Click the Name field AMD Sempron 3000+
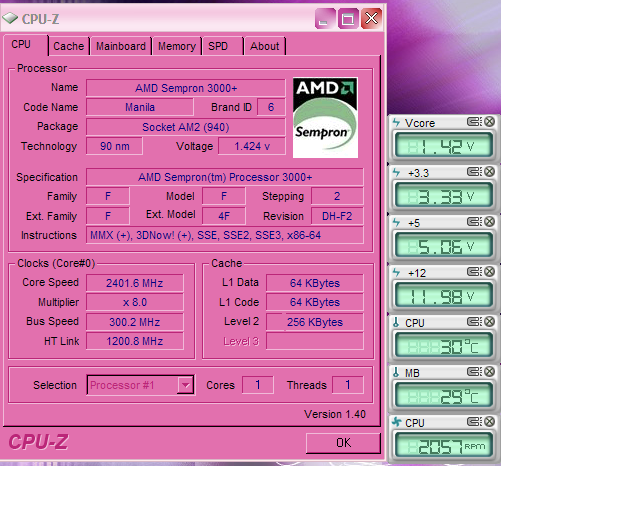The height and width of the screenshot is (512, 640). pyautogui.click(x=186, y=88)
